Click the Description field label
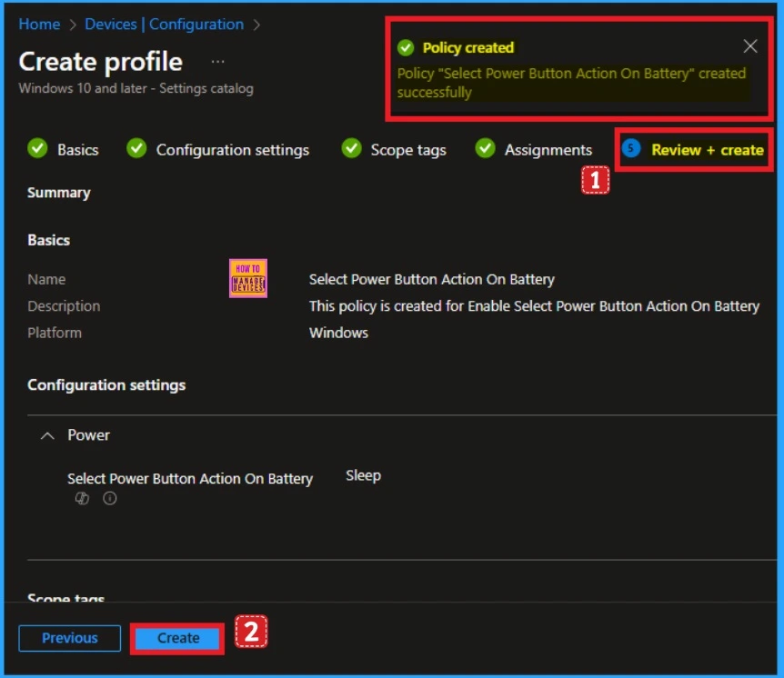The width and height of the screenshot is (784, 678). pyautogui.click(x=64, y=306)
